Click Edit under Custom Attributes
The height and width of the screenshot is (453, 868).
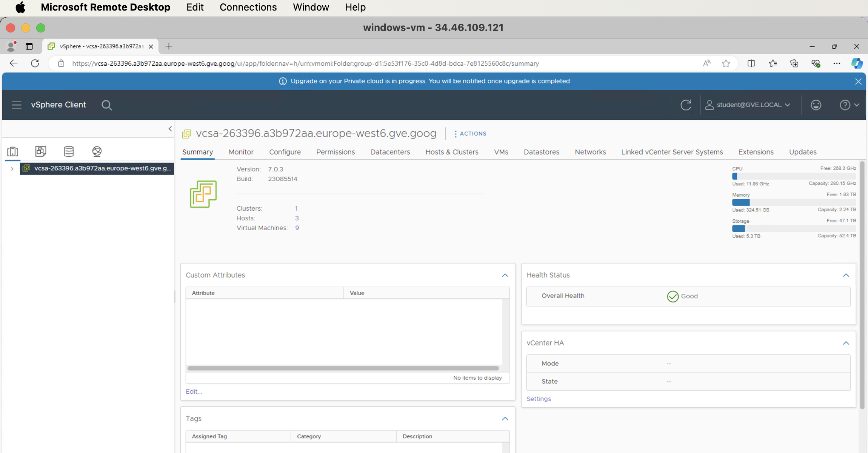coord(194,391)
